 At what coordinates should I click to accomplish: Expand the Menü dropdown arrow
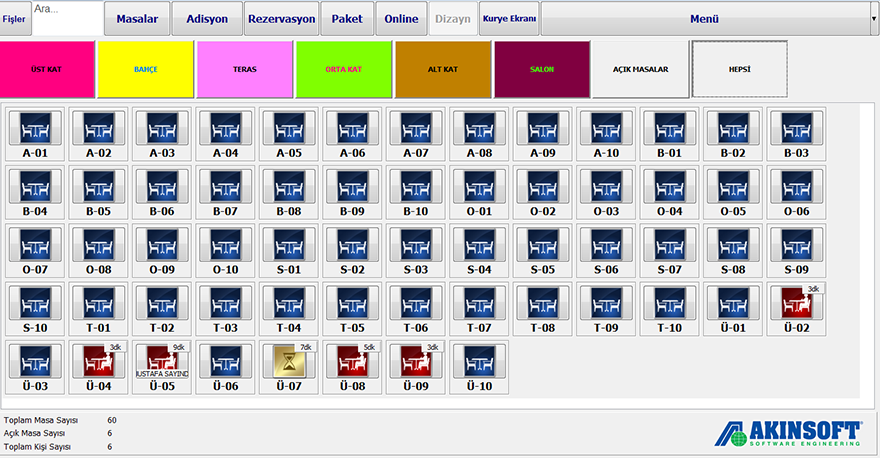(873, 19)
